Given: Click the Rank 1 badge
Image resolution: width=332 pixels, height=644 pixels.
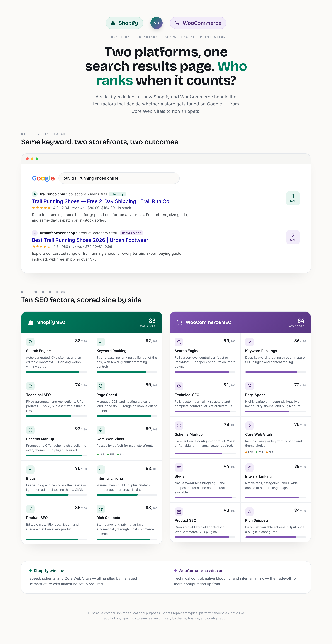Looking at the screenshot, I should coord(293,198).
